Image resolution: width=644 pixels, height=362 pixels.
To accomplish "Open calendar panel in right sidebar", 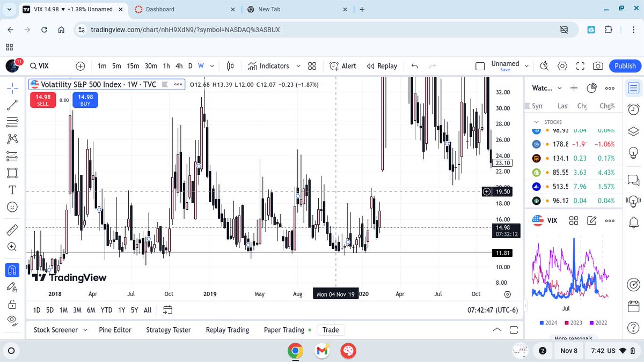I will (633, 307).
